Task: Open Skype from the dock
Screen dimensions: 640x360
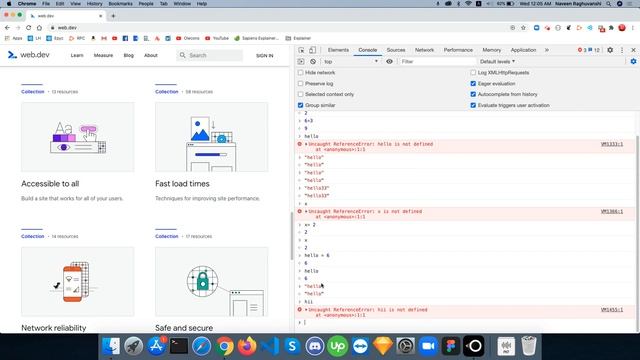Action: click(x=292, y=346)
